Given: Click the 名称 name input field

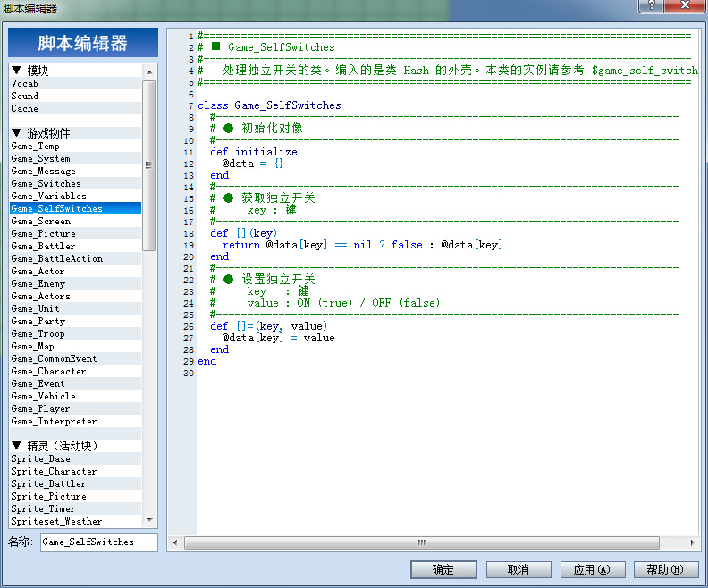Looking at the screenshot, I should (99, 542).
